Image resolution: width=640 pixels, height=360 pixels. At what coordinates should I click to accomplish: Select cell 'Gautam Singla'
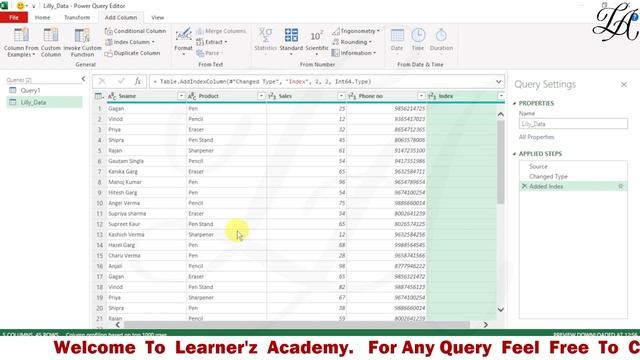[x=147, y=161]
